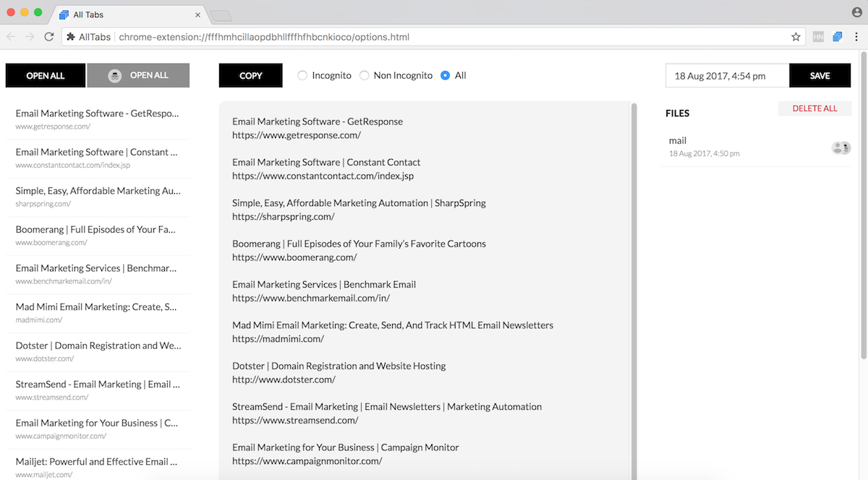Click the DELETE ALL button
868x480 pixels.
pos(814,108)
